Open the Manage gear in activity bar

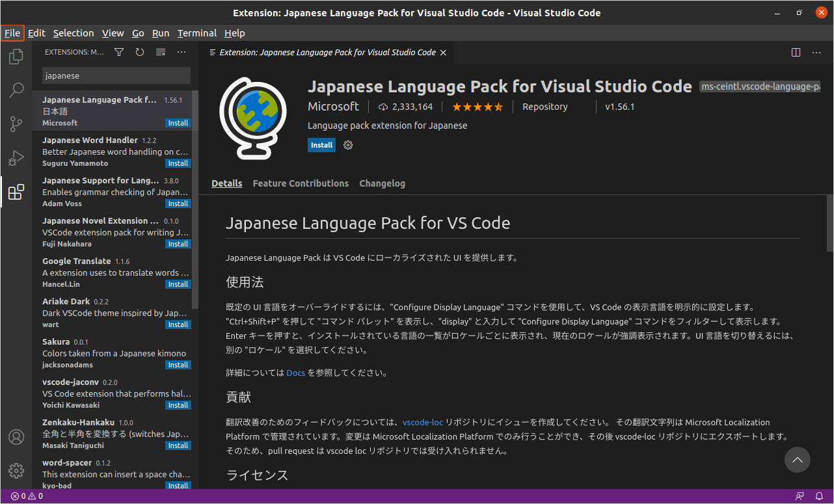(x=16, y=471)
